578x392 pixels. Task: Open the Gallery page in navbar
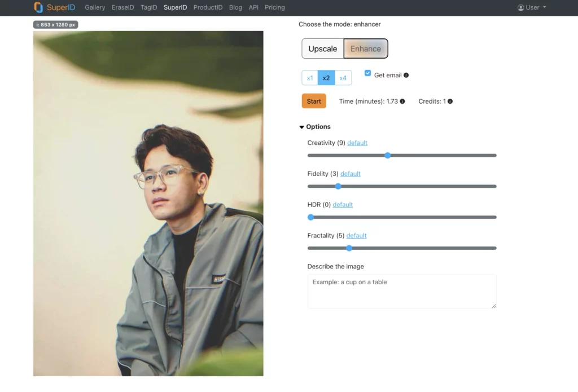[95, 8]
